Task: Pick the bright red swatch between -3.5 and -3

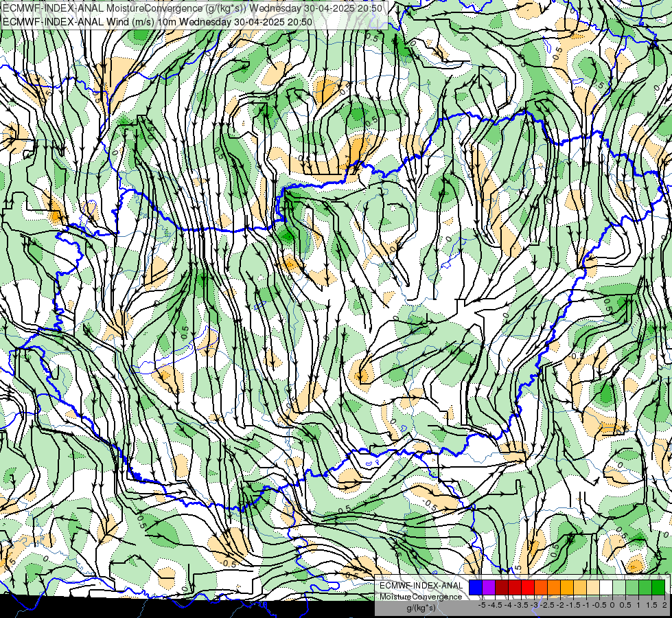Action: (x=528, y=588)
